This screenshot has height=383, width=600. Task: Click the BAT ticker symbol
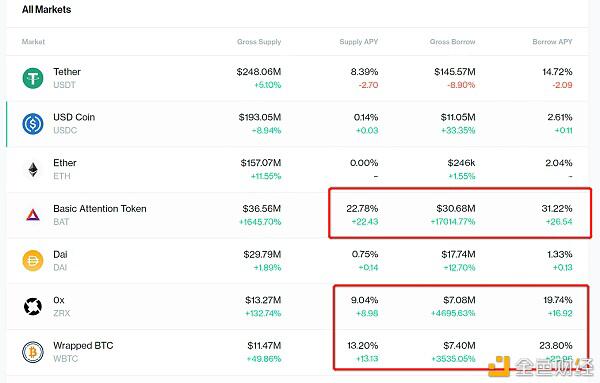tap(61, 222)
